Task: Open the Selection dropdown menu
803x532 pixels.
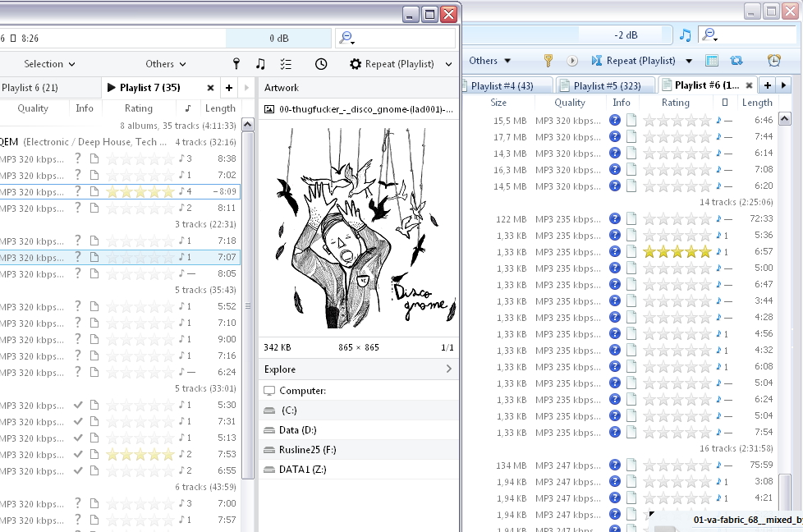Action: [49, 64]
